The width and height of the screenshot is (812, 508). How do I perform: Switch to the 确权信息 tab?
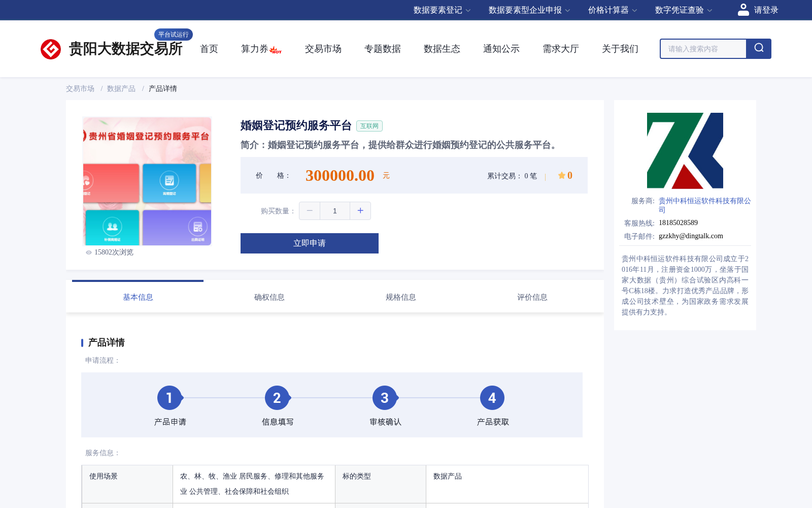pos(269,297)
